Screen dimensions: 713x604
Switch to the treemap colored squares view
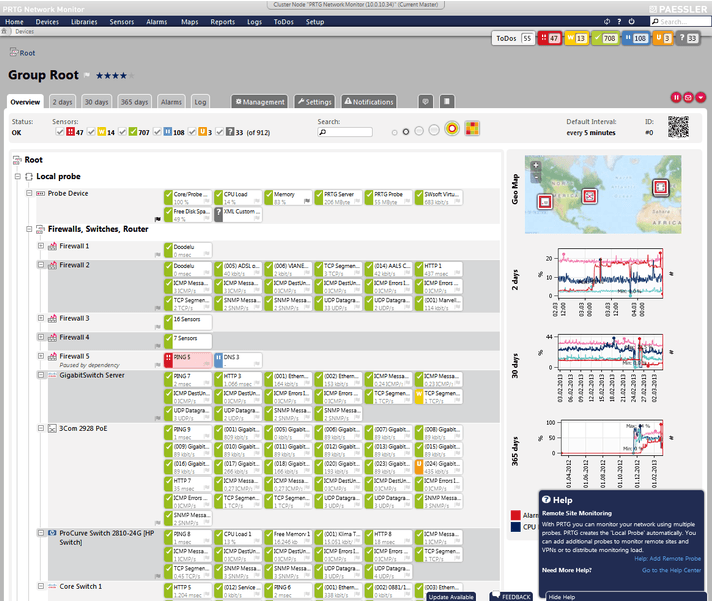click(472, 129)
